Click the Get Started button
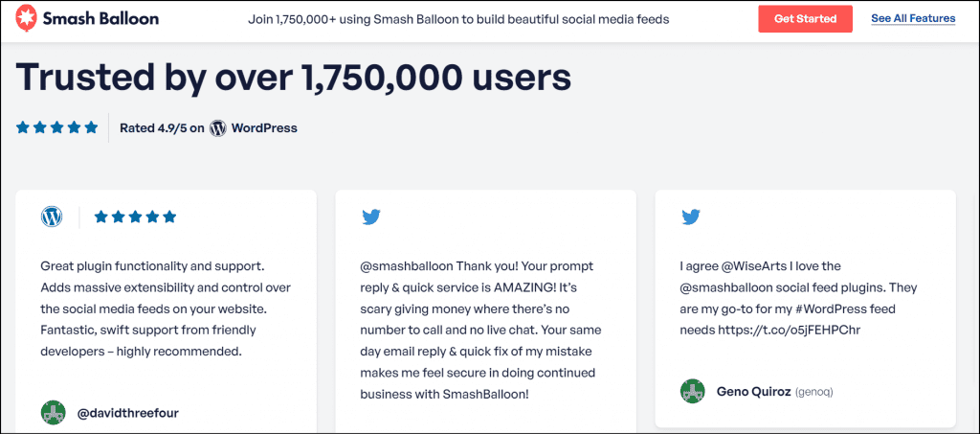The height and width of the screenshot is (434, 980). pyautogui.click(x=805, y=18)
